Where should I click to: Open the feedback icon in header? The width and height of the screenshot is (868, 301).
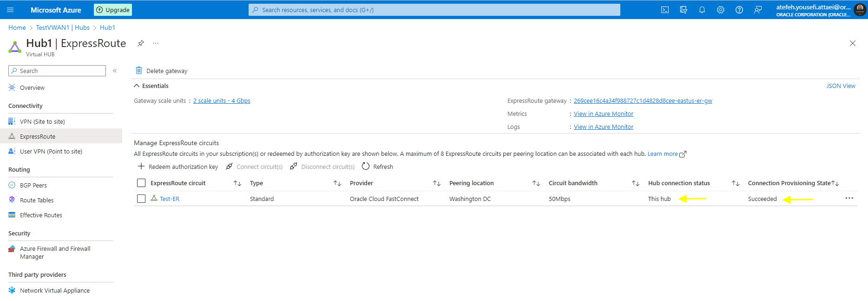point(758,10)
